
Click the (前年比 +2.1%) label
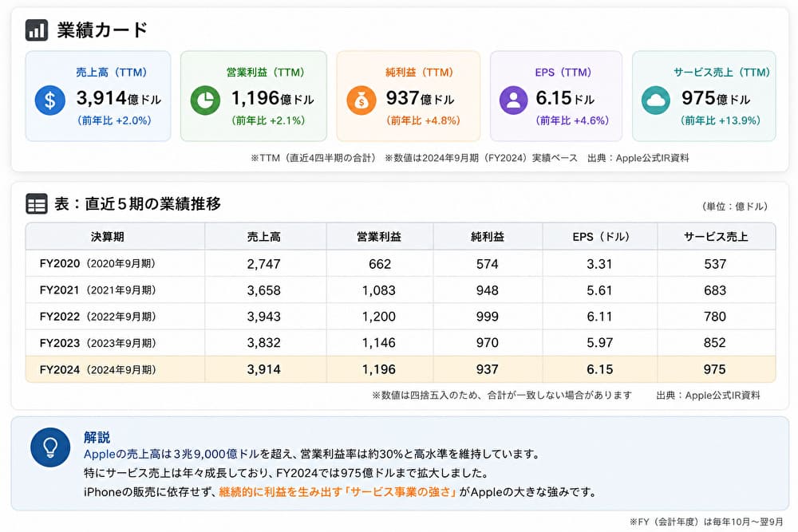click(268, 120)
